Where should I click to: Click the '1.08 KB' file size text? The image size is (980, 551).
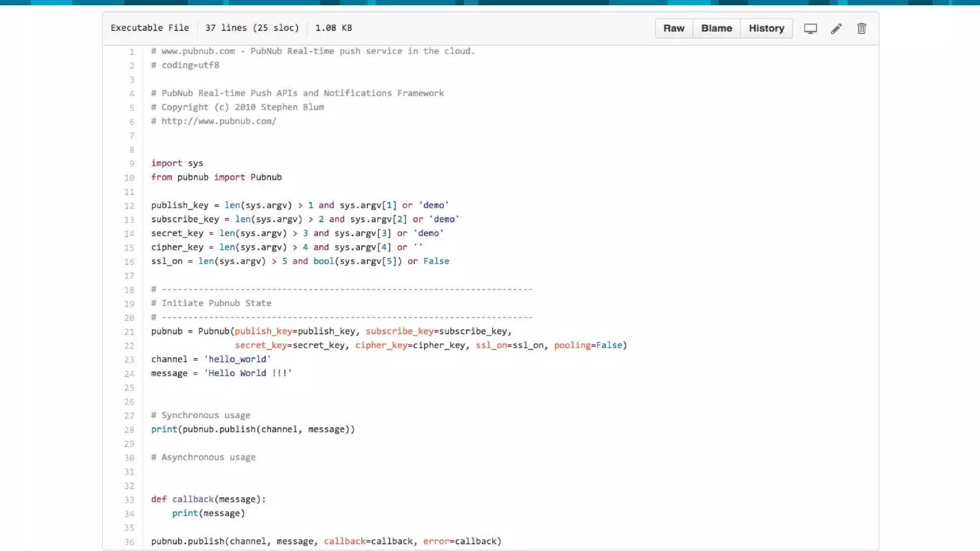click(x=333, y=28)
